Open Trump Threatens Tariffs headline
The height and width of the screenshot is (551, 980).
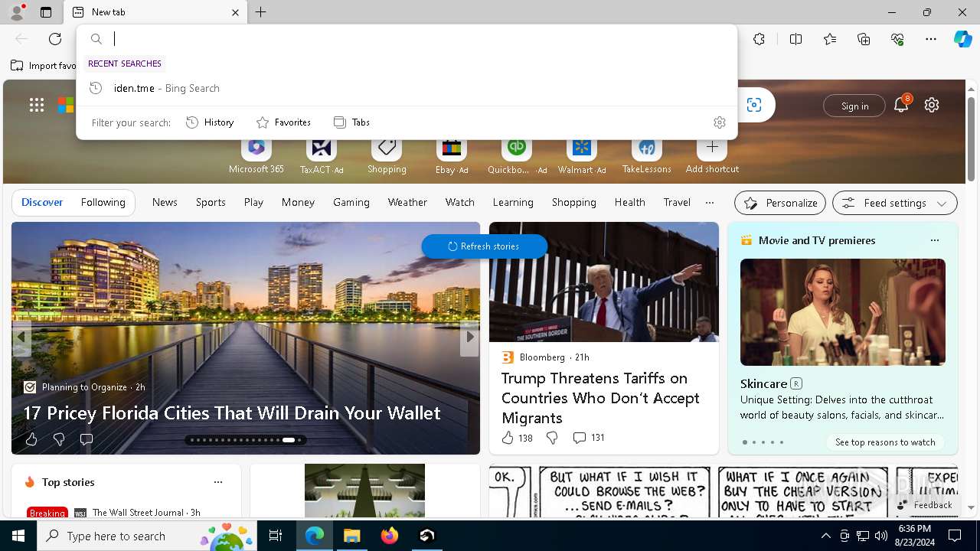coord(601,398)
